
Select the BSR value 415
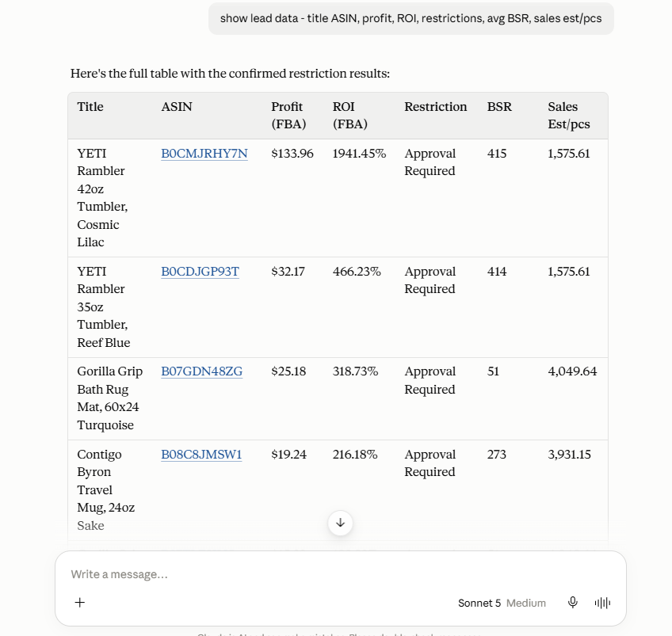pos(497,154)
